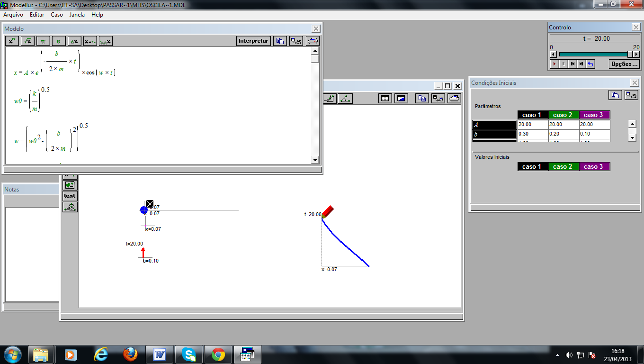Insert delta x rate-of-change symbol
Screen dimensions: 644x364
click(x=74, y=41)
